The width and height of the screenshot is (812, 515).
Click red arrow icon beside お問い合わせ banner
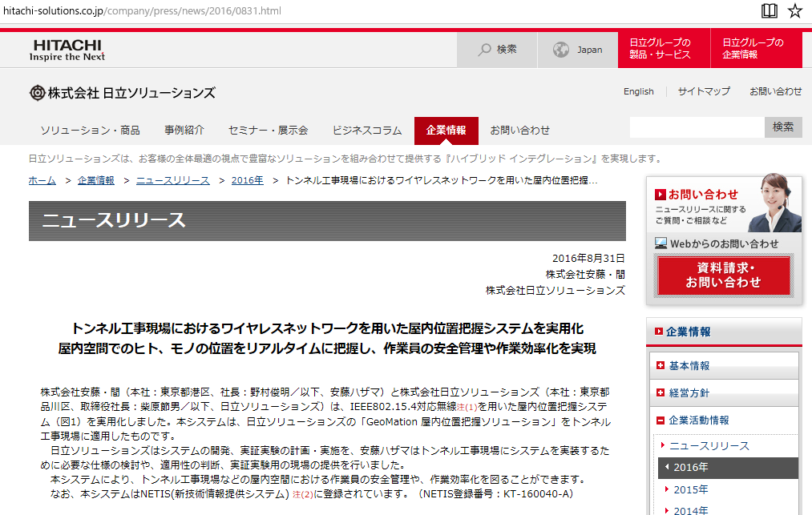[661, 195]
